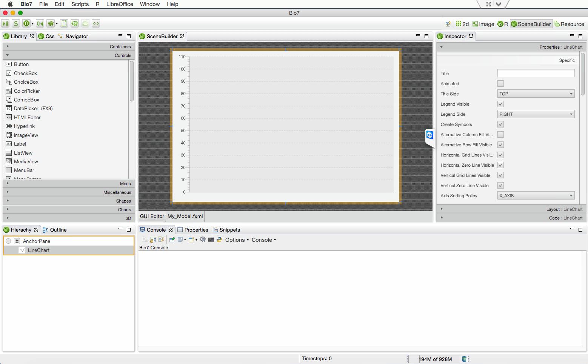Toggle the Animated checkbox
588x364 pixels.
pos(500,84)
